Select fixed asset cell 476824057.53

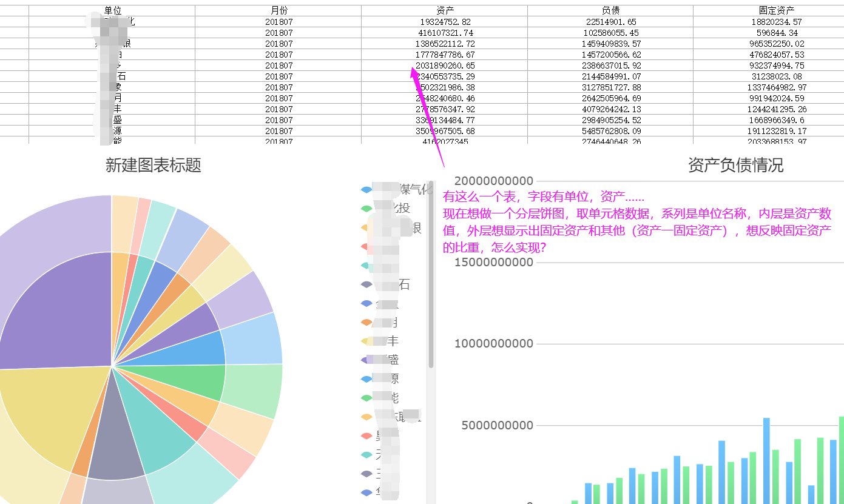tap(769, 55)
